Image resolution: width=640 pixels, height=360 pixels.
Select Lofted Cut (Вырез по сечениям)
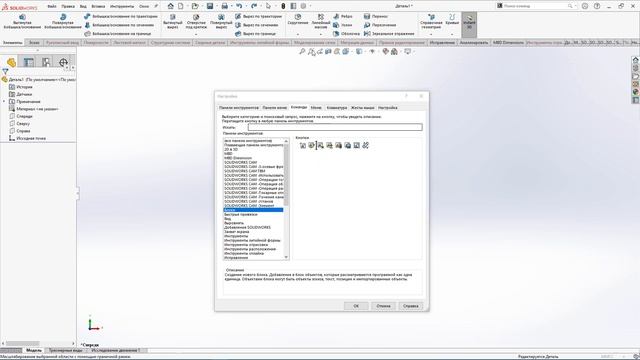tap(257, 25)
